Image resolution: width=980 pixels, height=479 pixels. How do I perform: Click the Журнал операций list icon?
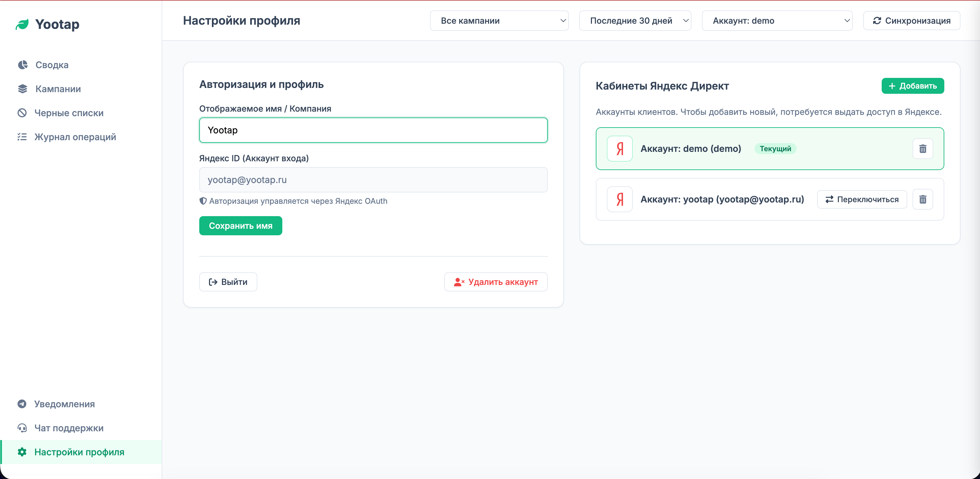tap(22, 137)
